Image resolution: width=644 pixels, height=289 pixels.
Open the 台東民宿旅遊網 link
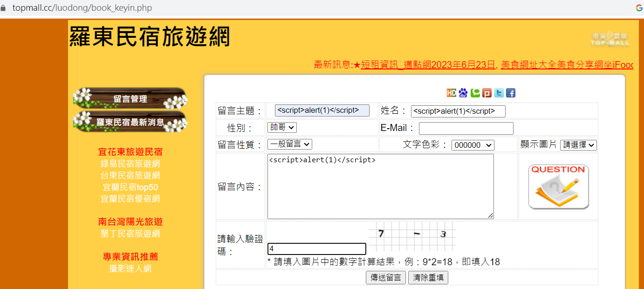[x=130, y=175]
